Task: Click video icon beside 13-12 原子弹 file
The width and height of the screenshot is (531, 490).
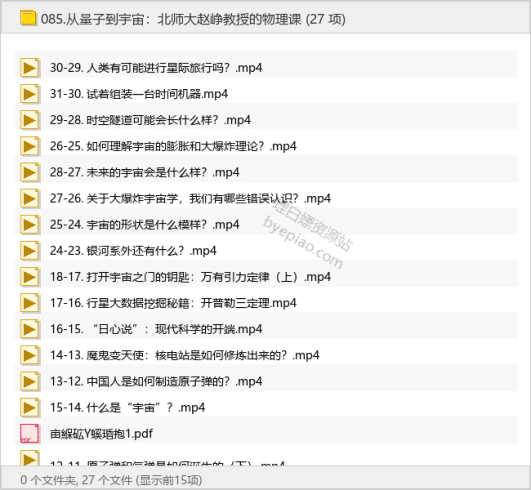Action: click(29, 381)
